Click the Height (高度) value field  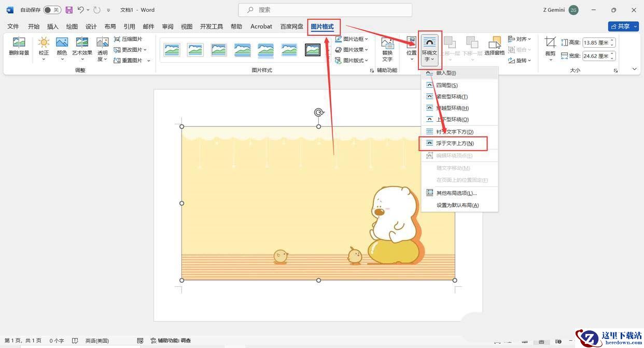[596, 42]
